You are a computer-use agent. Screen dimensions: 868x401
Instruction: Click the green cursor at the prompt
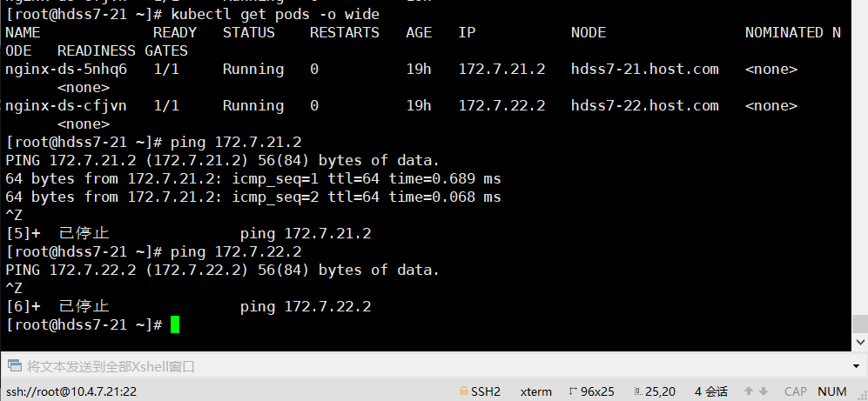click(x=175, y=324)
